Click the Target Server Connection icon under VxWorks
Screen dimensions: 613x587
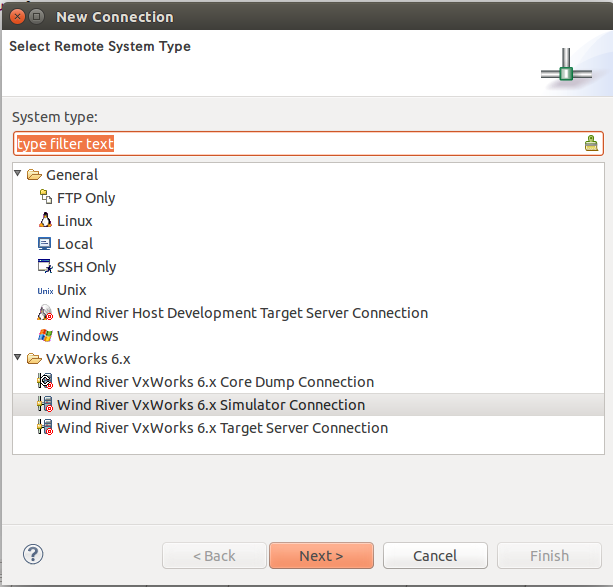pos(45,427)
